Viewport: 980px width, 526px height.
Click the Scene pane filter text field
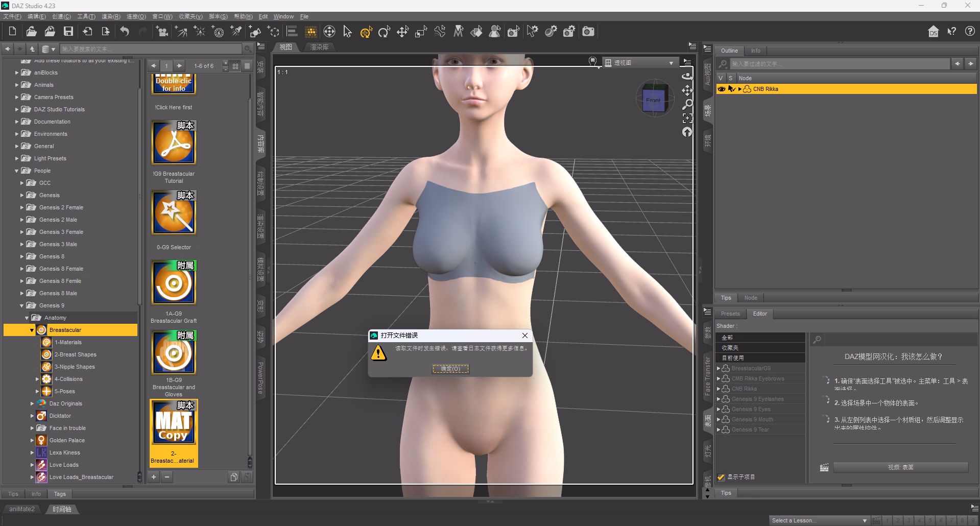tap(840, 64)
